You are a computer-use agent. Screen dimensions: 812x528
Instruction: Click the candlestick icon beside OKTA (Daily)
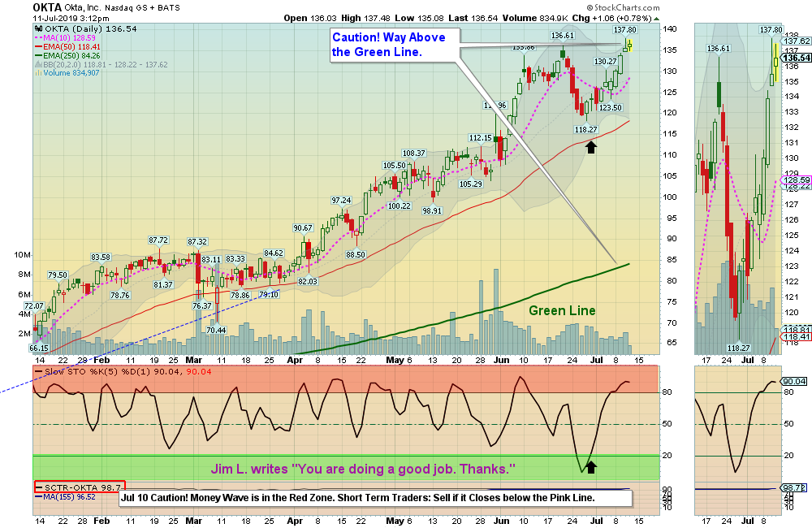click(x=38, y=29)
